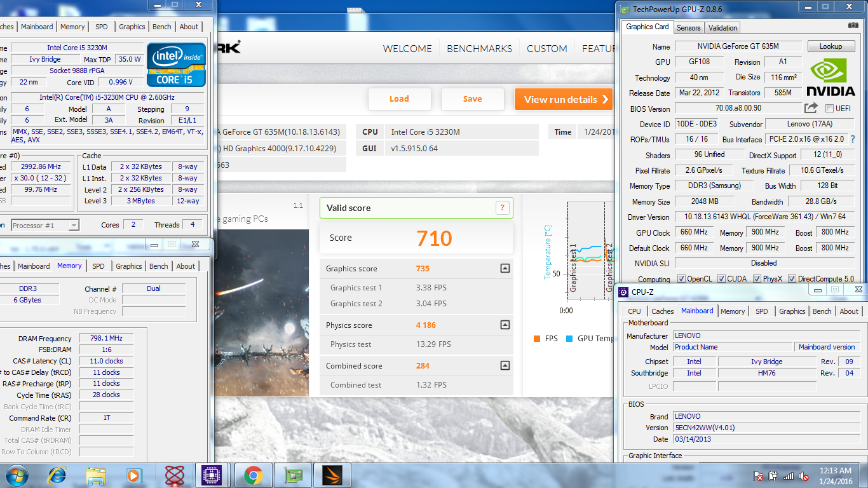Image resolution: width=868 pixels, height=488 pixels.
Task: Collapse the Physics score section
Action: point(505,325)
